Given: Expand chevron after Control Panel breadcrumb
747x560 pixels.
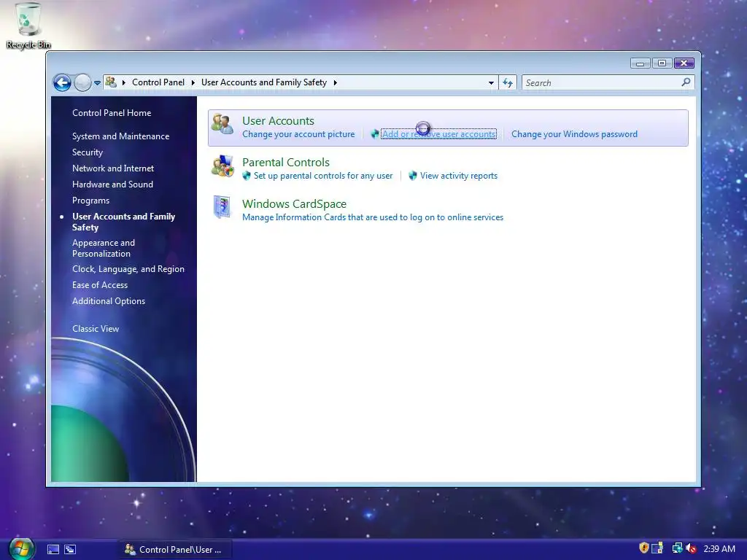Looking at the screenshot, I should (x=193, y=83).
